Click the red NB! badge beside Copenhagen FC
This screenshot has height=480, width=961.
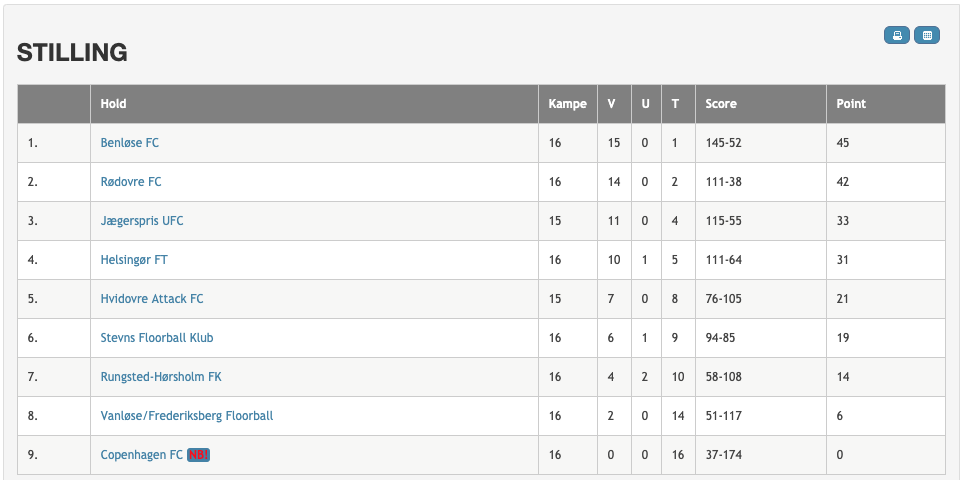point(198,455)
